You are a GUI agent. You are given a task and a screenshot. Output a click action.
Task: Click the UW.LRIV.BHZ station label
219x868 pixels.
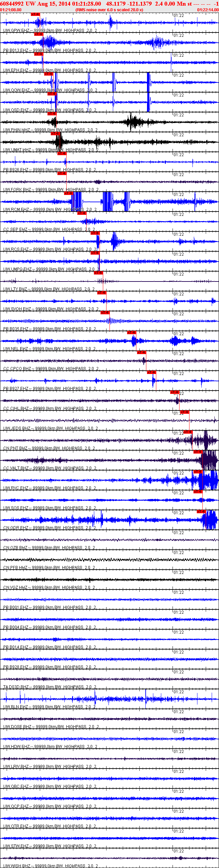(x=16, y=766)
